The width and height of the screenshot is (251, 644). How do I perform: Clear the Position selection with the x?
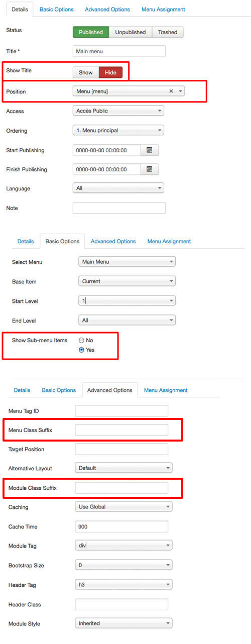171,91
